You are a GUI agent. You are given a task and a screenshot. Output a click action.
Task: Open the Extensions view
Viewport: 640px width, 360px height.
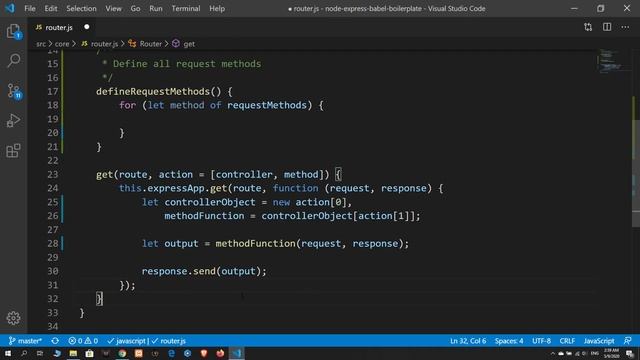[x=13, y=151]
